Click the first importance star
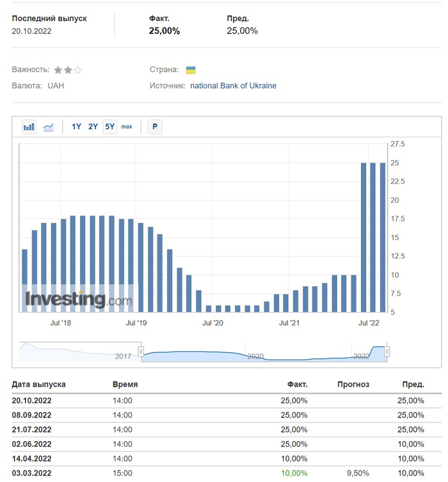 tap(58, 70)
